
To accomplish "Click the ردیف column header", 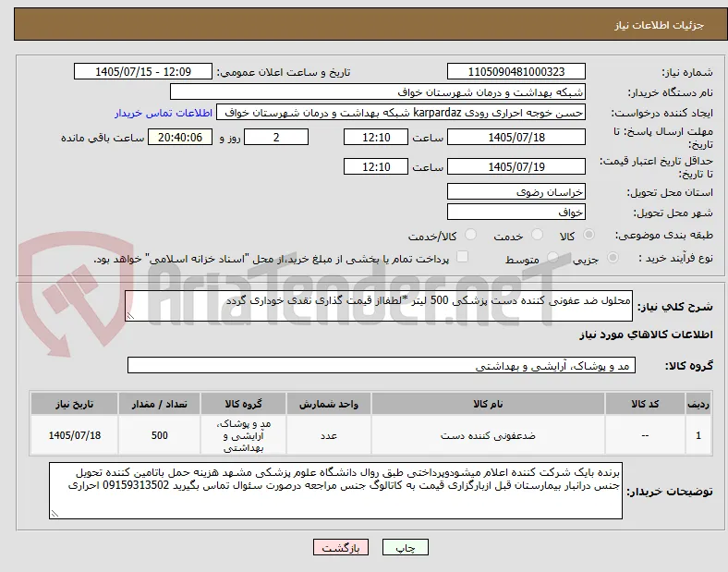I will pos(698,404).
